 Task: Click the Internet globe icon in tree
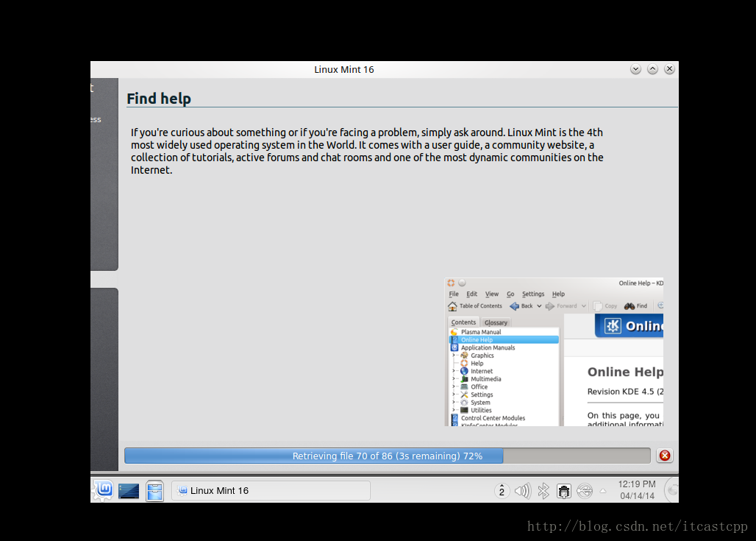(464, 371)
